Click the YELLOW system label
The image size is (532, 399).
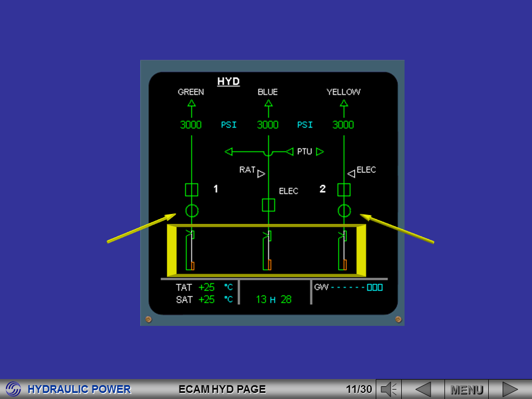click(344, 92)
